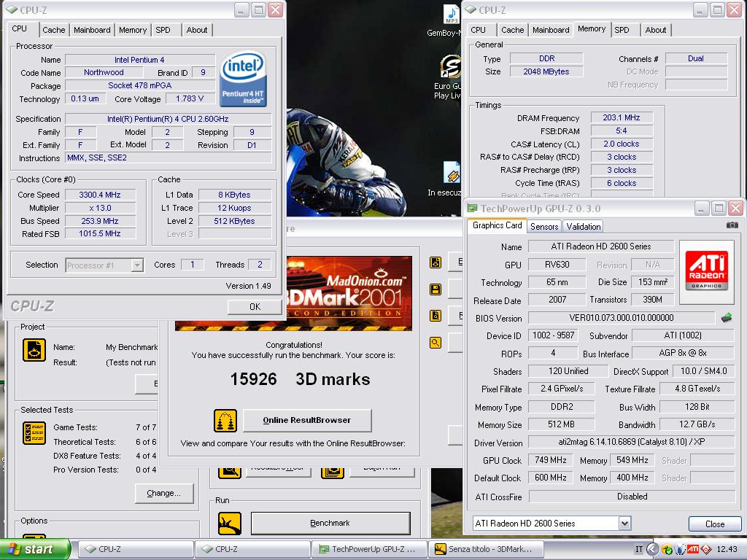Expand the ATI Radeon HD 2600 Series dropdown
Viewport: 747px width, 560px height.
coord(624,524)
